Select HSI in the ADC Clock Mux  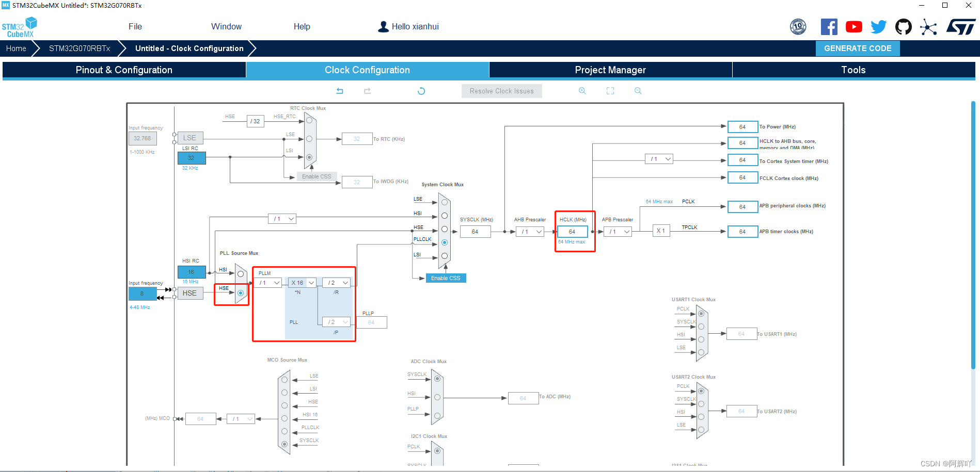[437, 397]
